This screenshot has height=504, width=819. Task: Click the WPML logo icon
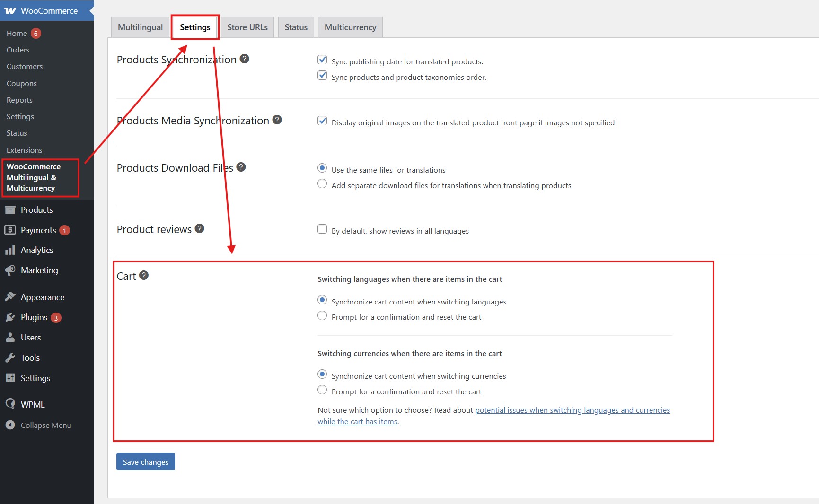10,404
